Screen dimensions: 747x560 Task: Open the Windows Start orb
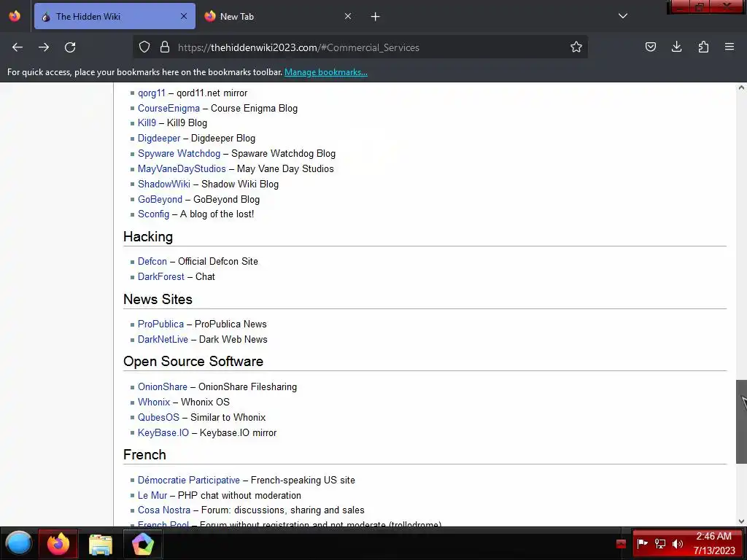click(19, 543)
